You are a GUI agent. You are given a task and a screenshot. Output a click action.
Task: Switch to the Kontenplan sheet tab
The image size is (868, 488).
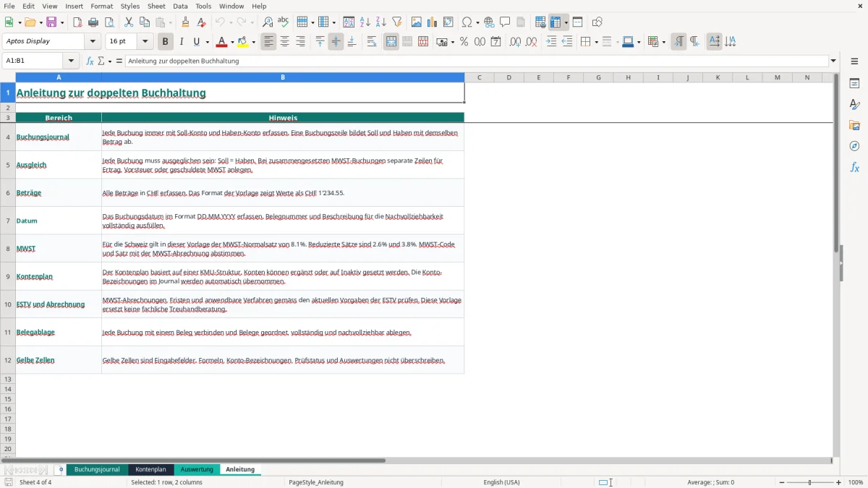[150, 470]
